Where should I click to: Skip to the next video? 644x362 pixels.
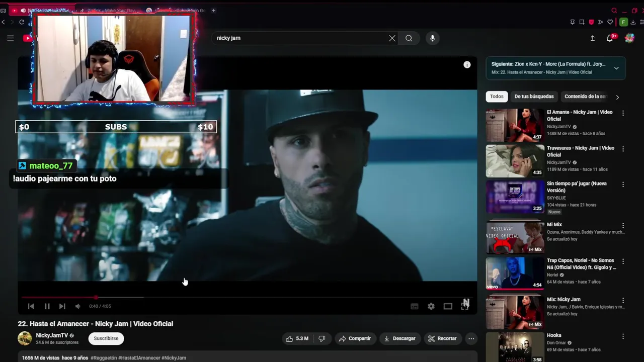62,306
